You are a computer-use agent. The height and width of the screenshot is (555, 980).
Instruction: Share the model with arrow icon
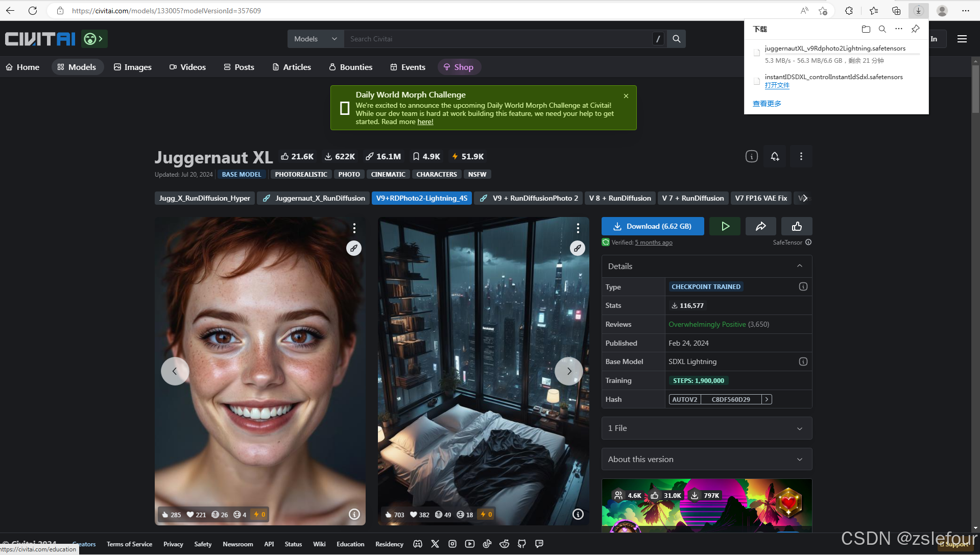[760, 226]
